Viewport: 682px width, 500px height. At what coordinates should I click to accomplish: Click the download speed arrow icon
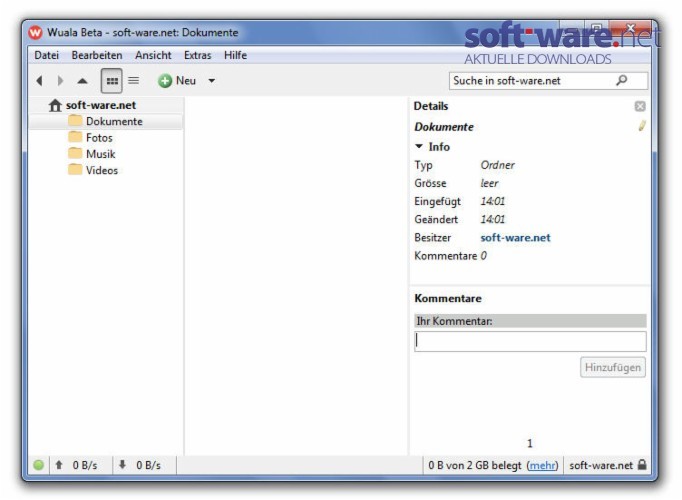pos(123,465)
